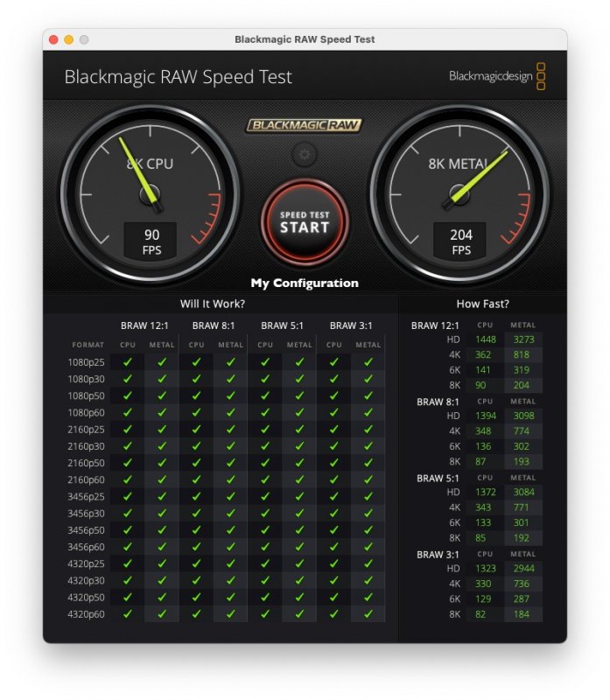Click the 3456p25 BRAW 3:1 CPU checkmark
The image size is (610, 700).
pyautogui.click(x=334, y=496)
